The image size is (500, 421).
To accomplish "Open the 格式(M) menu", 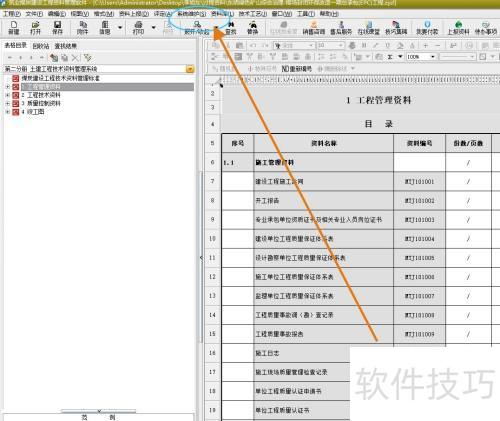I will (x=104, y=14).
